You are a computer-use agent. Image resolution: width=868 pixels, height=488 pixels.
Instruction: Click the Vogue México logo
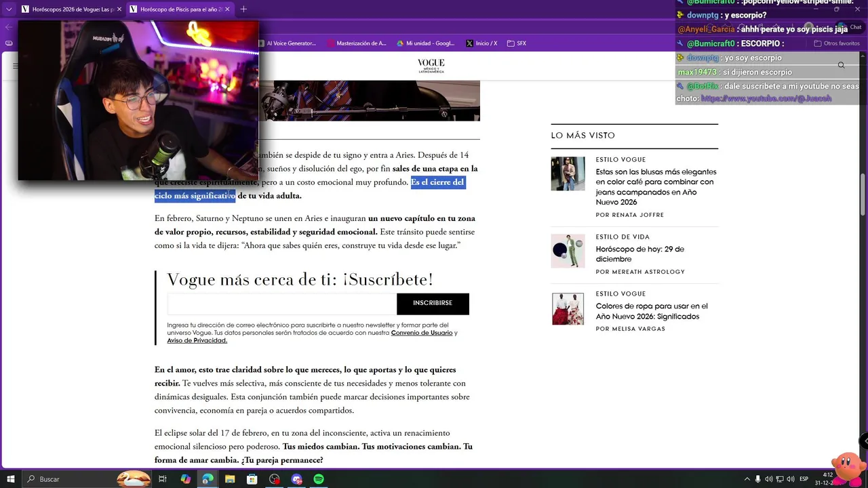(x=431, y=66)
